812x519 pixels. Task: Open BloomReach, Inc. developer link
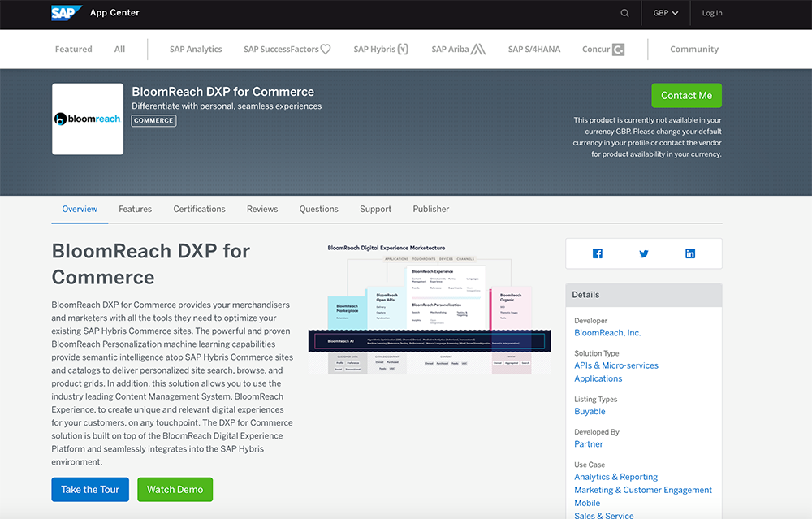(607, 333)
